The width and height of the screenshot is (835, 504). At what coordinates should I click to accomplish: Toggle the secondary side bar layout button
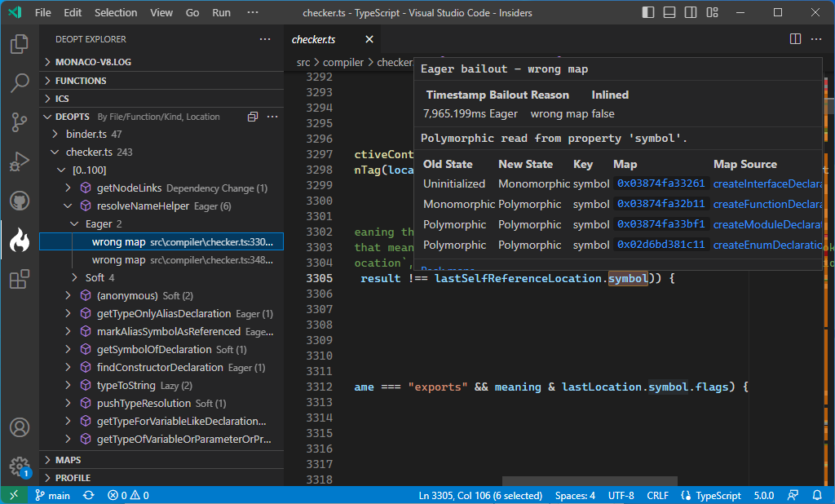tap(691, 13)
